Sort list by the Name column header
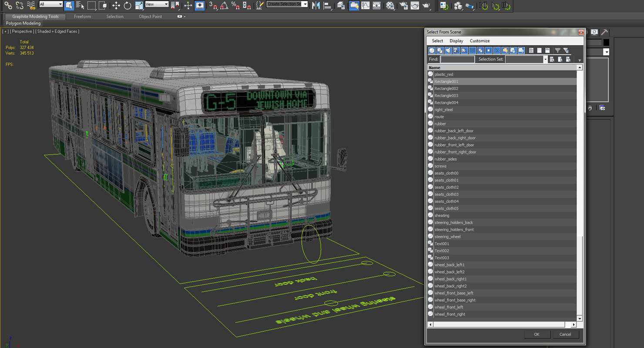 click(502, 67)
